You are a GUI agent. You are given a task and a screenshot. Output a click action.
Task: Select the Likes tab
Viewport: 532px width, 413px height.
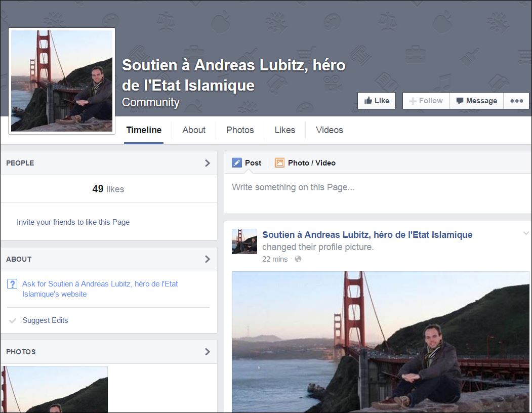pos(285,130)
